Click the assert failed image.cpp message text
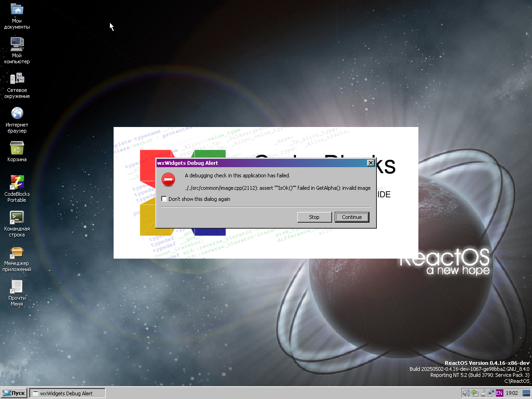This screenshot has width=532, height=399. point(278,188)
